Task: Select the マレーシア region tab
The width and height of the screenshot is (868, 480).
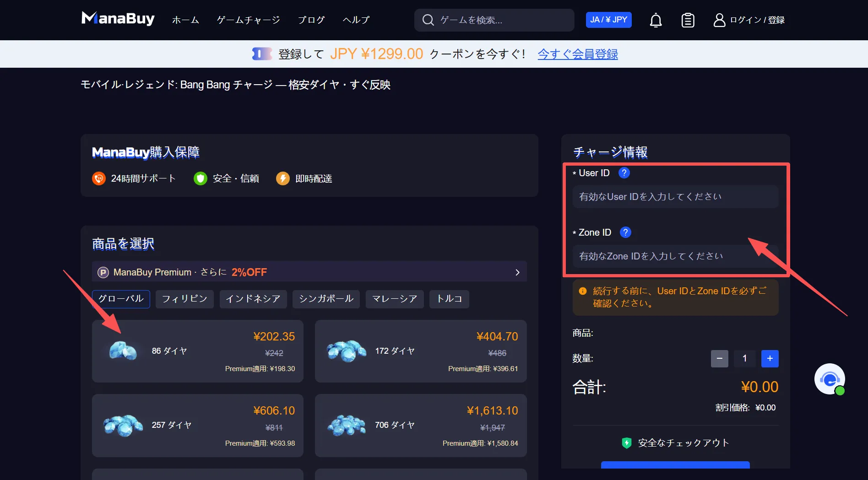Action: pyautogui.click(x=395, y=299)
